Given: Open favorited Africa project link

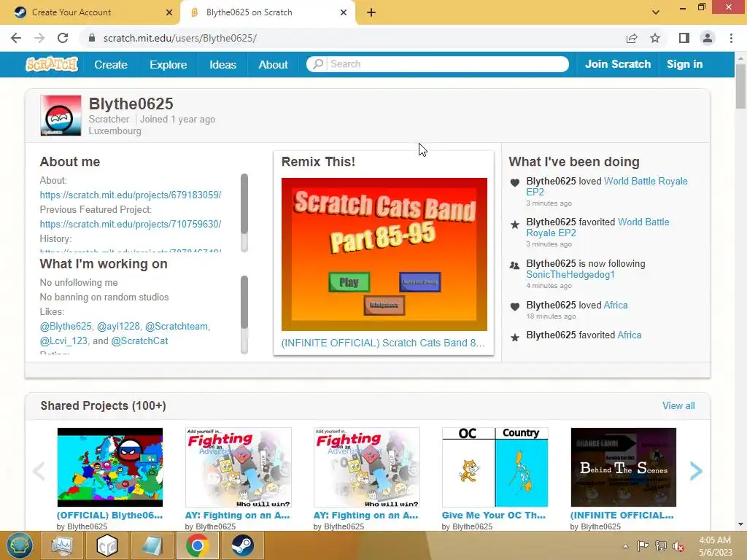Looking at the screenshot, I should [630, 335].
